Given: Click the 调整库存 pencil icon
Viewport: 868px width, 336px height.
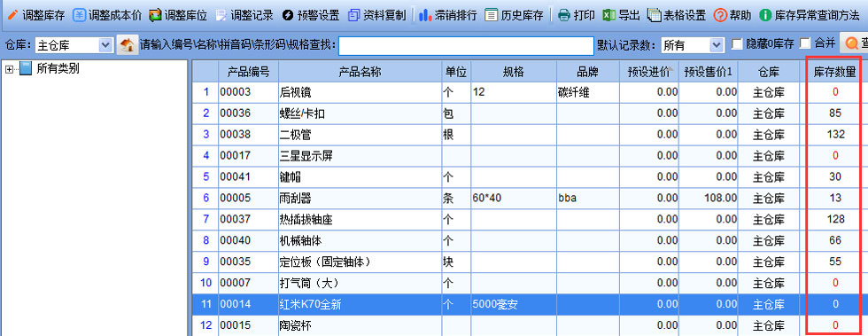Looking at the screenshot, I should [12, 15].
